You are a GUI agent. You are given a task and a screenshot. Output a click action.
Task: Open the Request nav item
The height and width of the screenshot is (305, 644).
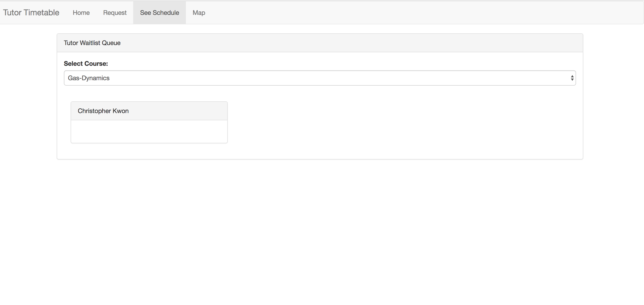tap(115, 13)
